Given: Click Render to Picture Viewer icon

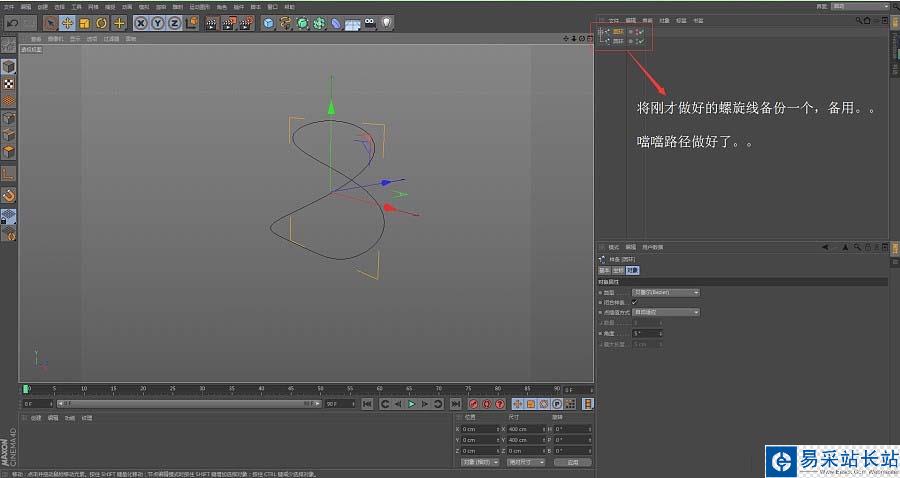Looking at the screenshot, I should [x=229, y=23].
